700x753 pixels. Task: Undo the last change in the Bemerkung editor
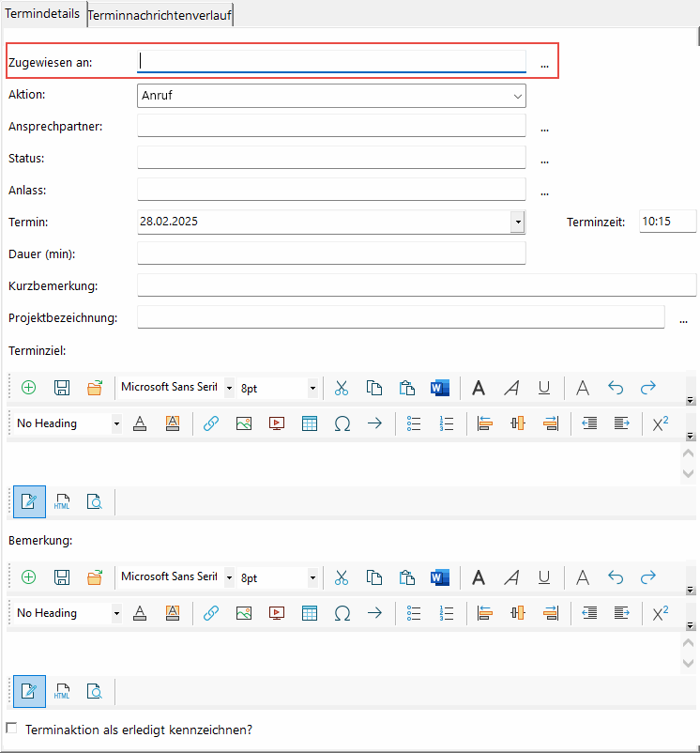[x=616, y=577]
